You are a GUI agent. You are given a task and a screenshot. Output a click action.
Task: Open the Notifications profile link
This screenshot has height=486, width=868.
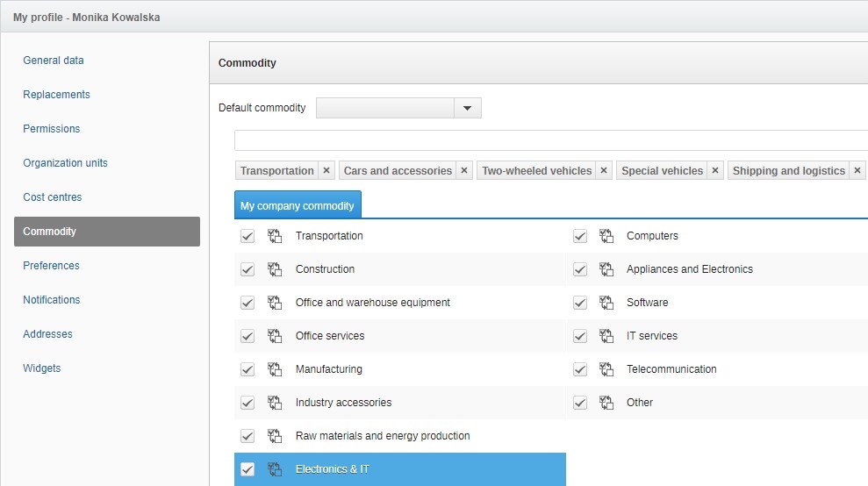tap(52, 300)
